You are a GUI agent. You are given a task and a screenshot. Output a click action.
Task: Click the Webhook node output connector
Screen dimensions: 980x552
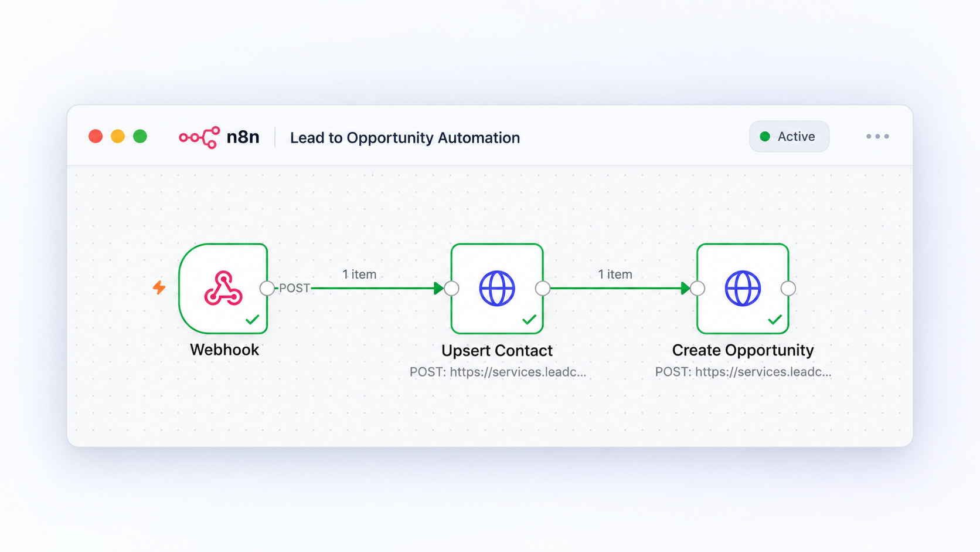267,288
